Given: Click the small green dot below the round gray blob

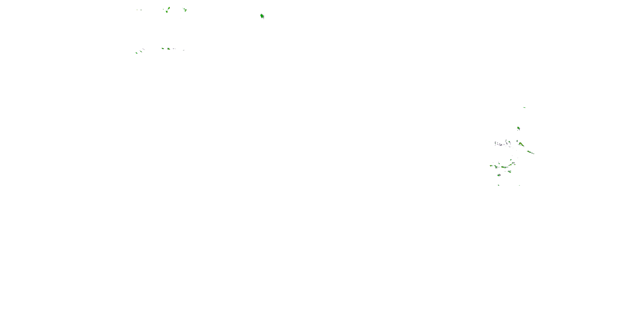Looking at the screenshot, I should [498, 185].
